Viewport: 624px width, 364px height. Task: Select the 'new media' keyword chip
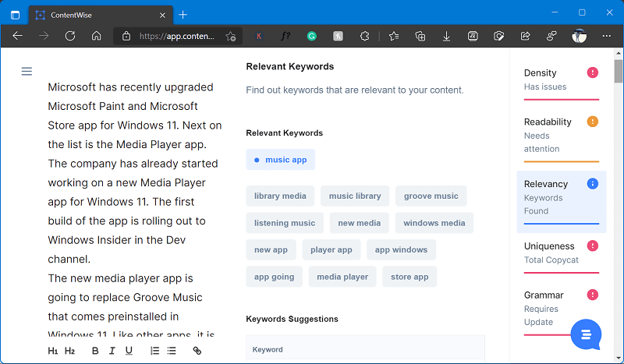(360, 223)
